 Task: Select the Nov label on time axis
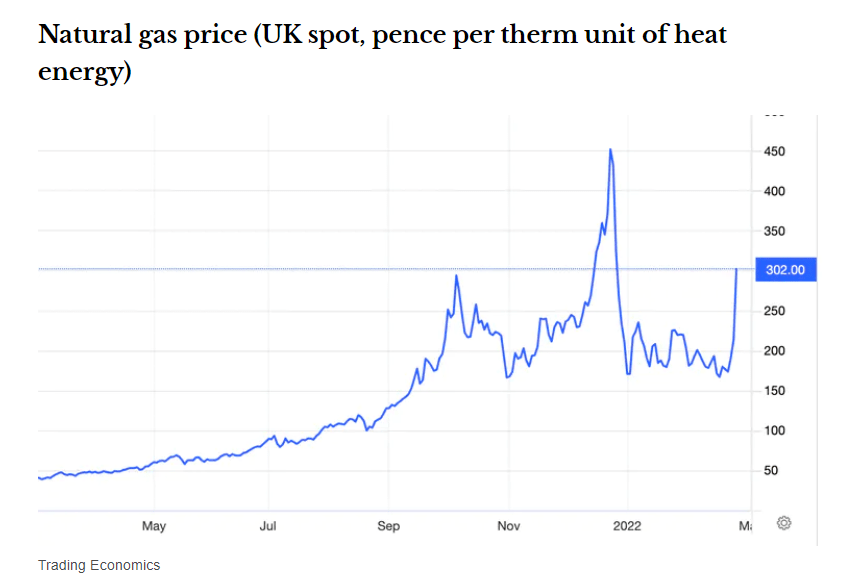[x=508, y=525]
